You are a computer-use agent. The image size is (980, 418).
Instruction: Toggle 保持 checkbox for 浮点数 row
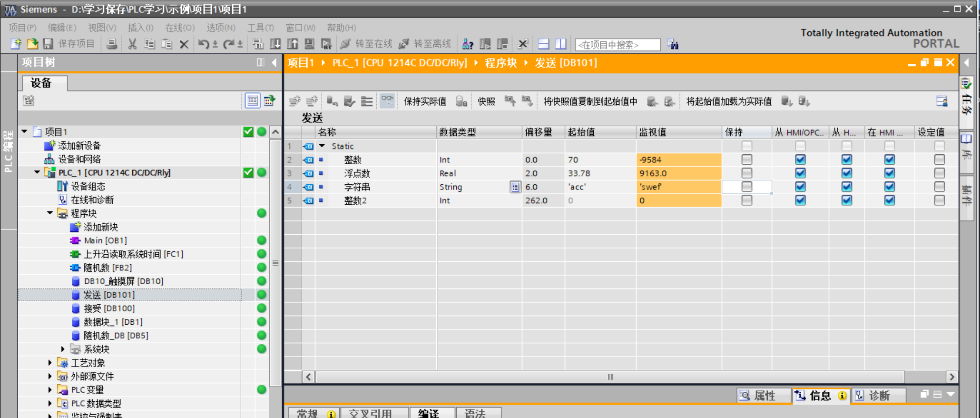tap(747, 173)
